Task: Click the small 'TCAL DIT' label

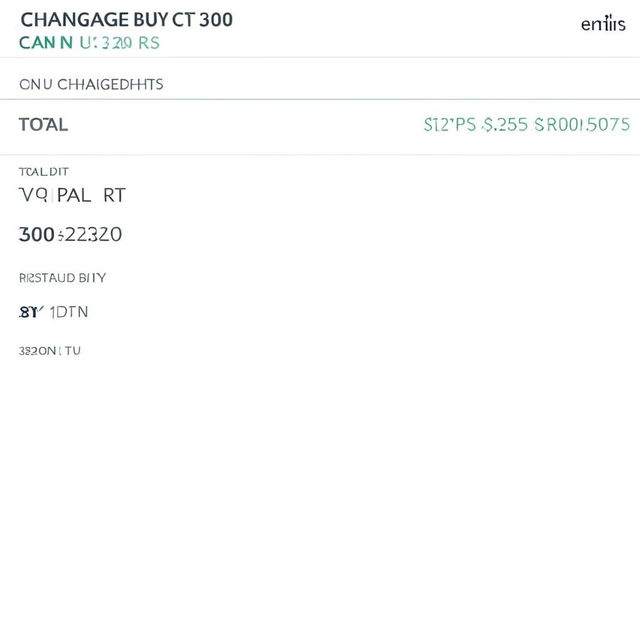Action: point(44,171)
